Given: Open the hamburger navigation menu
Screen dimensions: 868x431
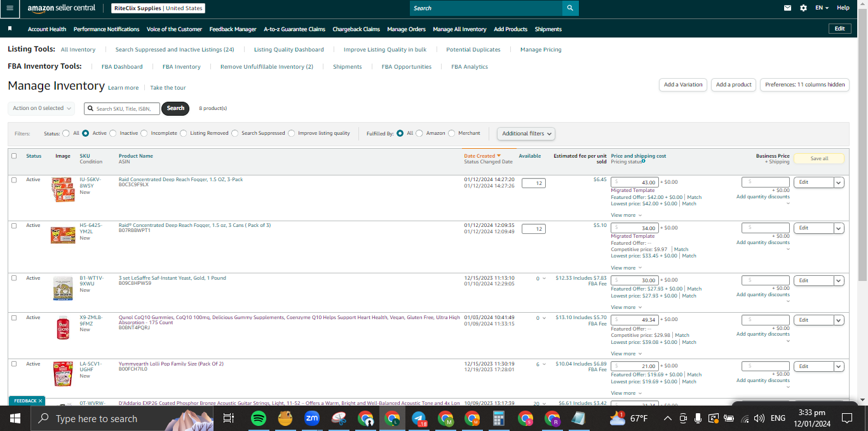Looking at the screenshot, I should coord(10,8).
